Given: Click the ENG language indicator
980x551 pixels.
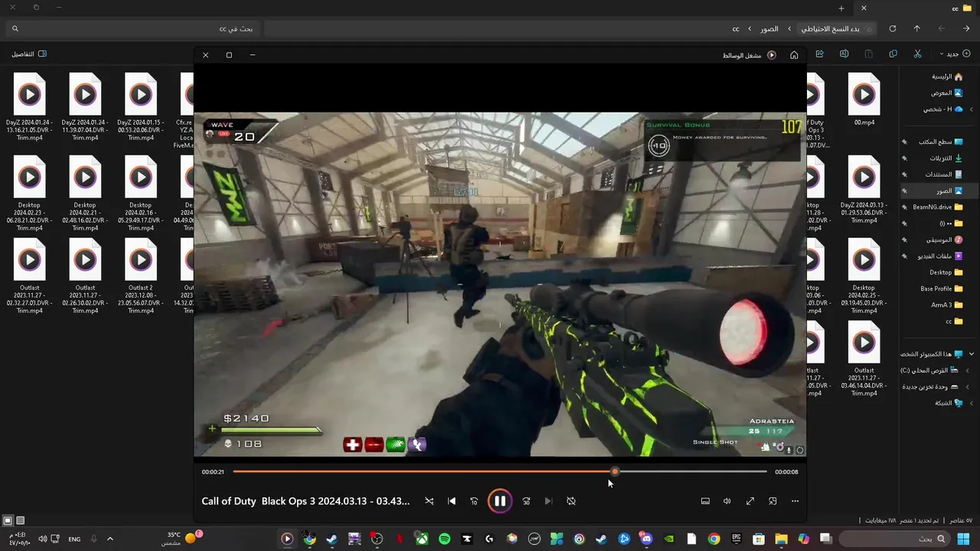Looking at the screenshot, I should [x=74, y=540].
